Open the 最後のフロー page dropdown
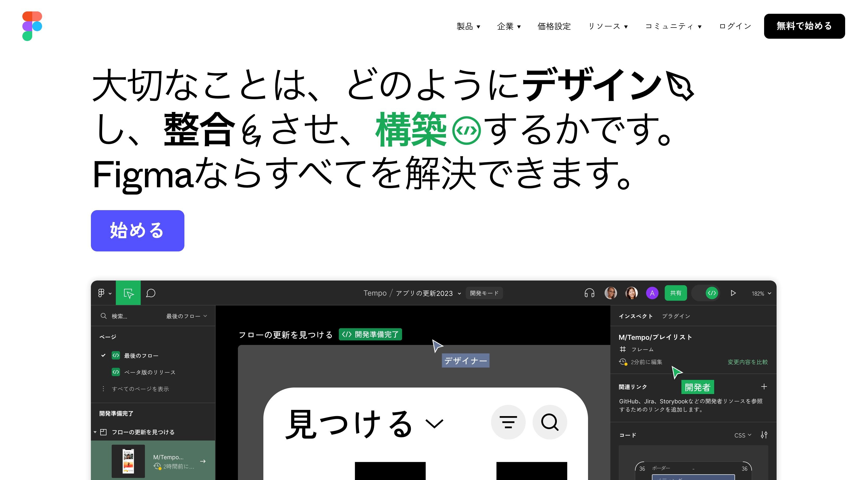 tap(186, 316)
